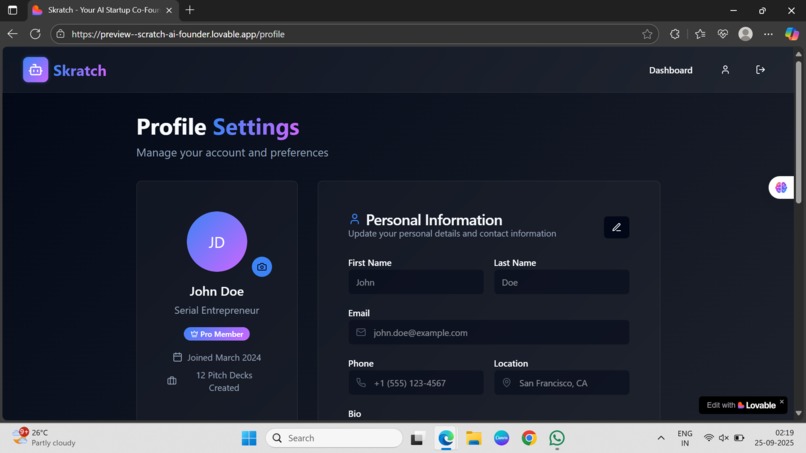Image resolution: width=806 pixels, height=453 pixels.
Task: Open the Favorites list icon
Action: [x=700, y=34]
